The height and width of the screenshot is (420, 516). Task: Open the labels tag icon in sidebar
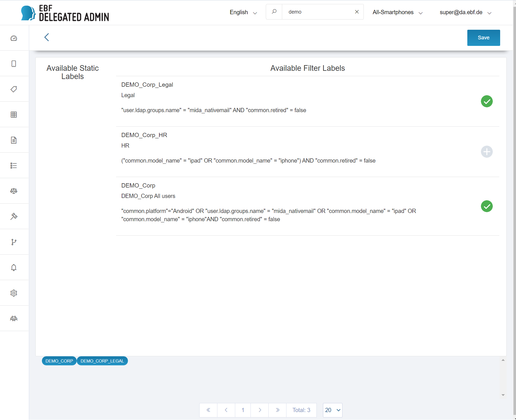14,89
